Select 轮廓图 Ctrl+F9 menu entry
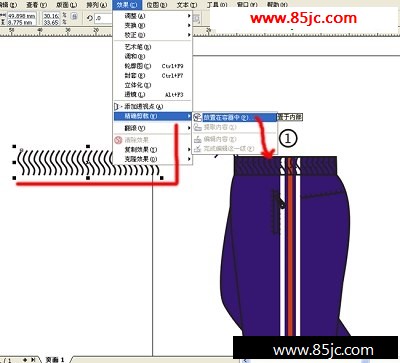400x363 pixels. coord(153,66)
